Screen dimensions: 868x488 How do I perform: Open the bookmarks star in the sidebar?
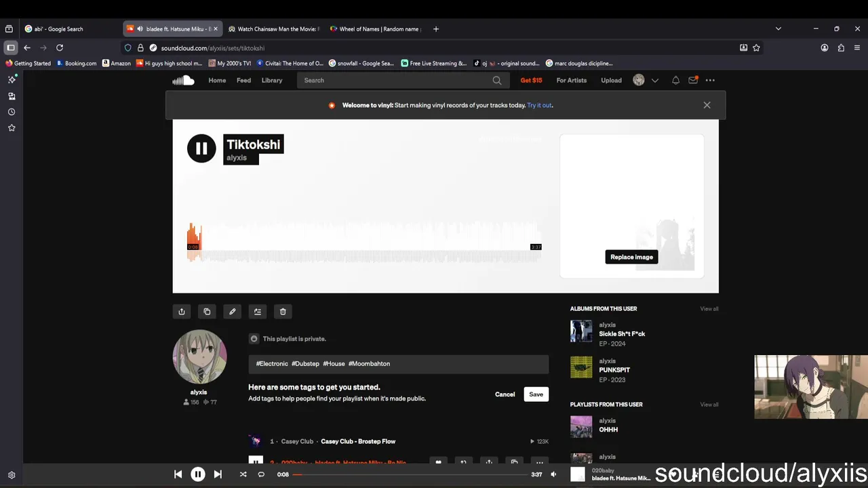[x=12, y=127]
